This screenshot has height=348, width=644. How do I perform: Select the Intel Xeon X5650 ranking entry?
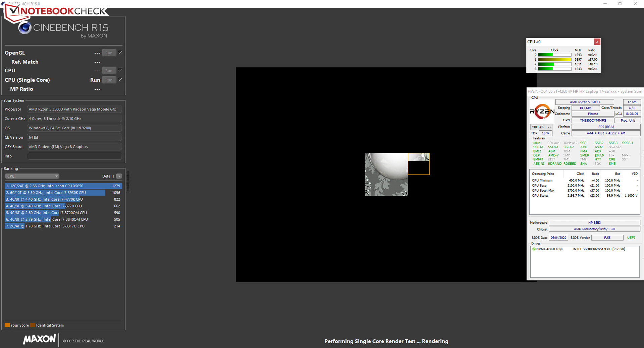tap(63, 186)
